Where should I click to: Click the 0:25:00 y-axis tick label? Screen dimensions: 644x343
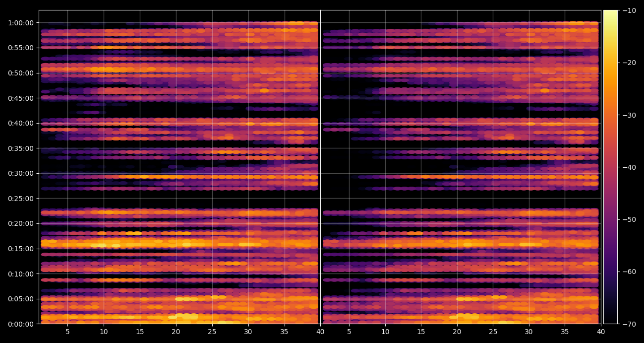click(x=21, y=199)
